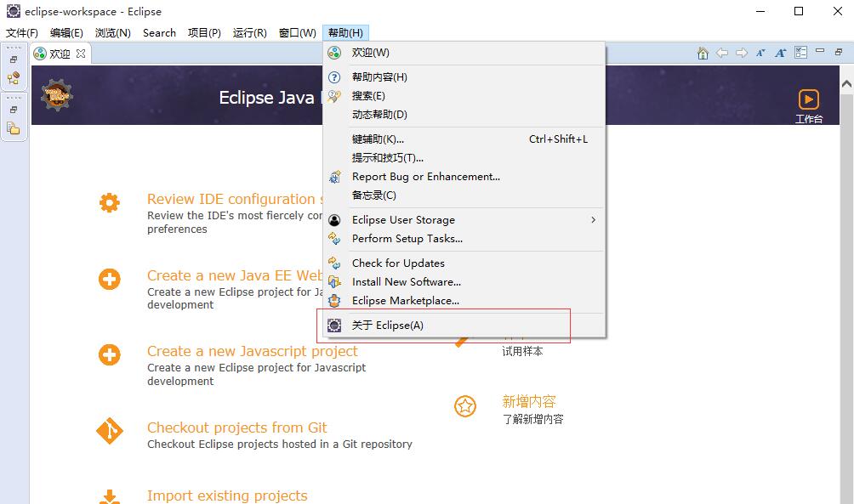Select the 欢迎(W) help menu entry
Image resolution: width=854 pixels, height=504 pixels.
464,53
